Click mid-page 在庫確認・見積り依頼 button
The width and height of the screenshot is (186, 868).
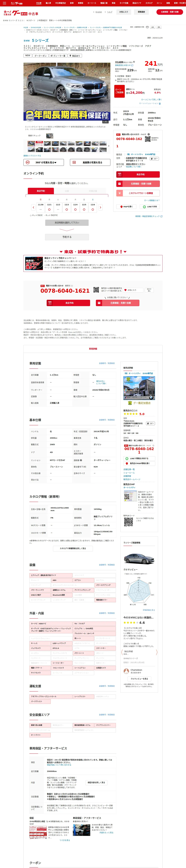pyautogui.click(x=118, y=303)
